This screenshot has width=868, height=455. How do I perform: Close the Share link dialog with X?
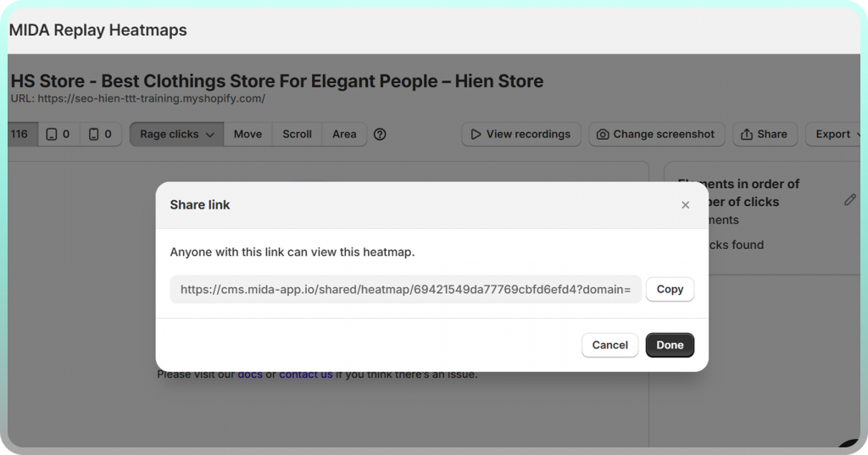(685, 205)
